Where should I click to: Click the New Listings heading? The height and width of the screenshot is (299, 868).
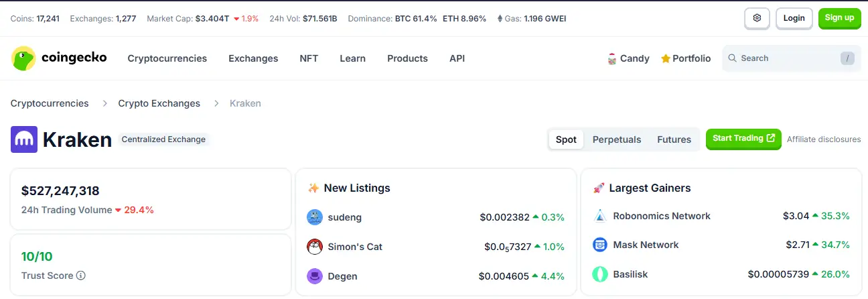click(x=356, y=188)
